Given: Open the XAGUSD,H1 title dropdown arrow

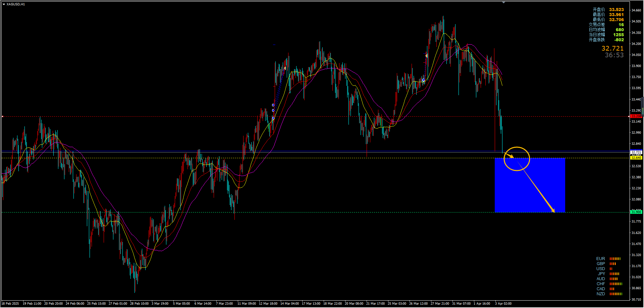Looking at the screenshot, I should click(4, 4).
